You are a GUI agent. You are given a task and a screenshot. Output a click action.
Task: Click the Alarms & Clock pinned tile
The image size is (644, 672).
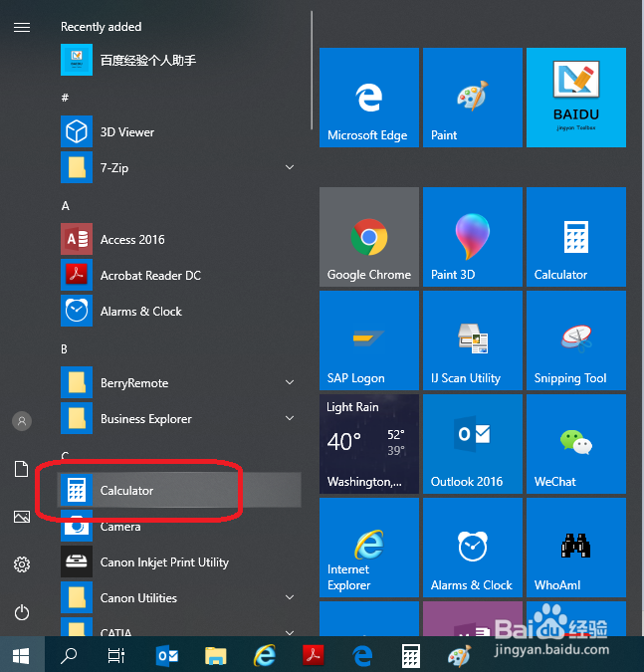[473, 548]
